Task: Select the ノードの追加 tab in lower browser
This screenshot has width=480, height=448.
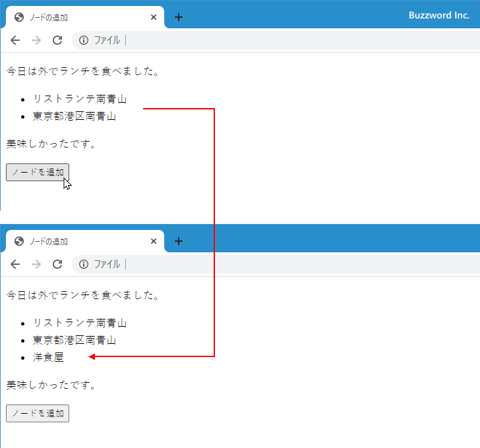Action: click(79, 241)
